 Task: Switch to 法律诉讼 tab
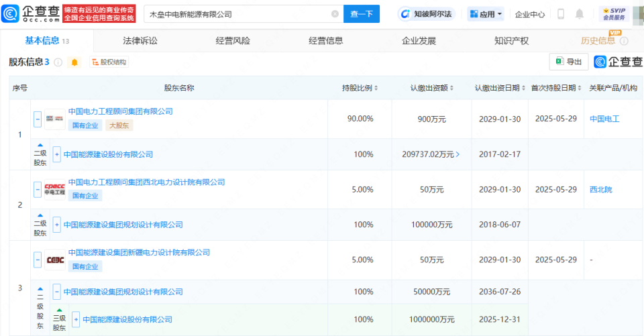[140, 41]
